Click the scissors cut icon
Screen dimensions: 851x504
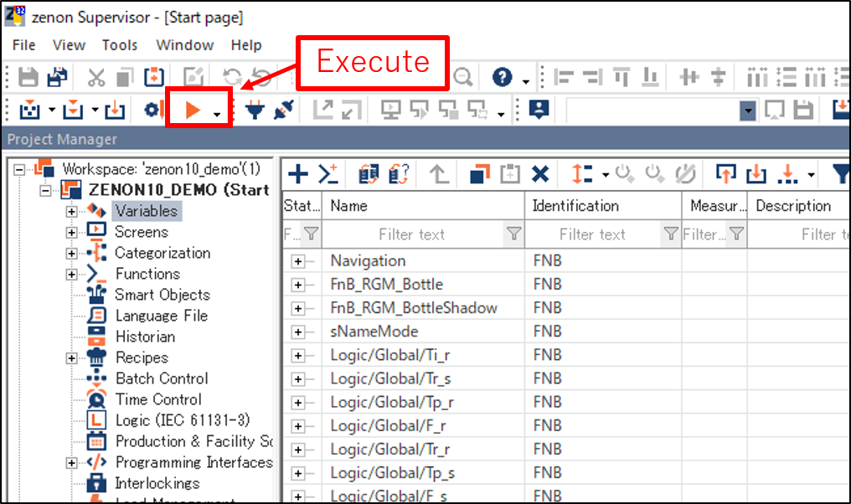pyautogui.click(x=96, y=78)
